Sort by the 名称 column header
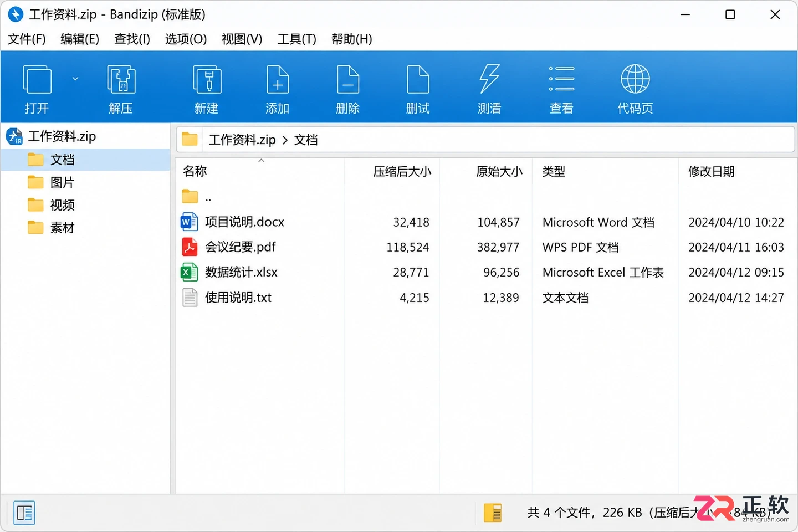Image resolution: width=798 pixels, height=532 pixels. point(195,171)
